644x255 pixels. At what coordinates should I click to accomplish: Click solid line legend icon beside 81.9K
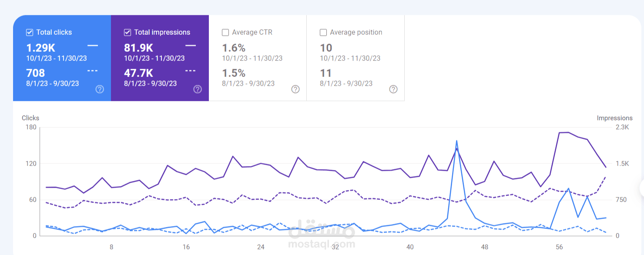tap(191, 45)
